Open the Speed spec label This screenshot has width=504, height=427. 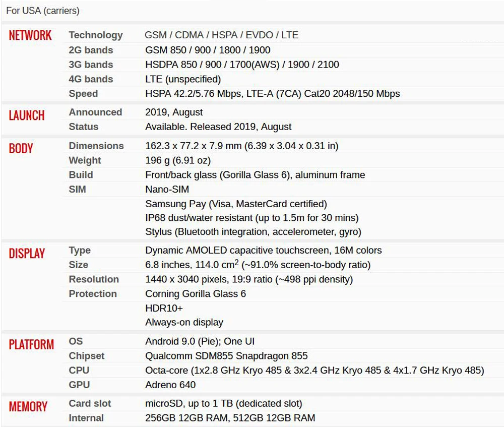click(x=83, y=94)
